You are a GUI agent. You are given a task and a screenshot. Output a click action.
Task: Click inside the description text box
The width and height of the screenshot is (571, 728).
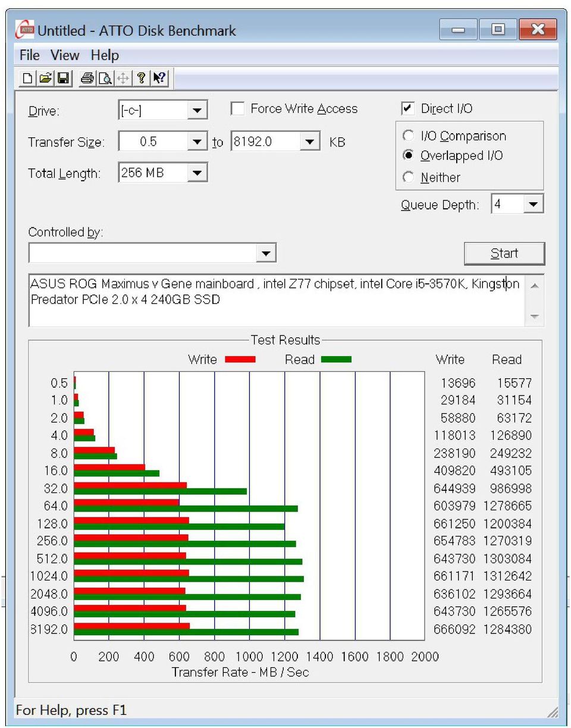tap(277, 300)
